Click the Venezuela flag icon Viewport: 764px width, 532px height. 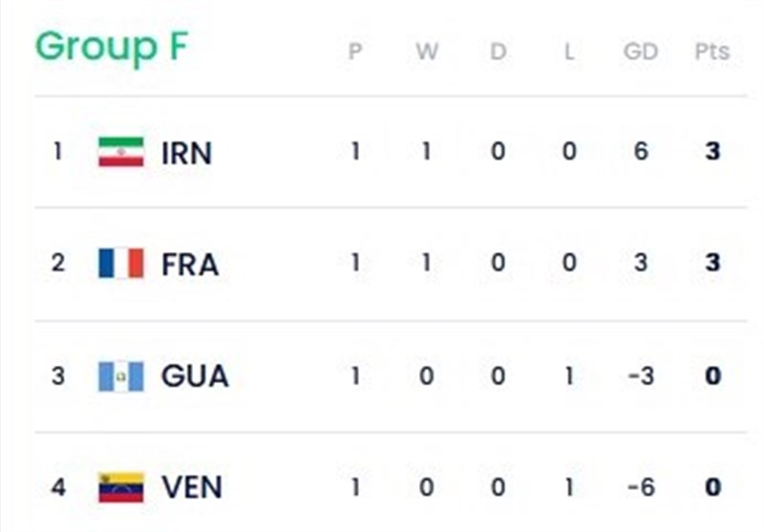(121, 487)
